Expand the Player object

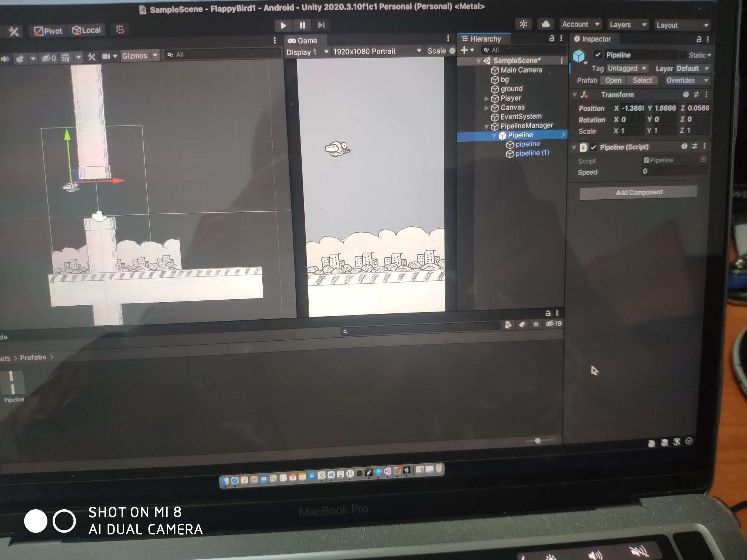486,99
